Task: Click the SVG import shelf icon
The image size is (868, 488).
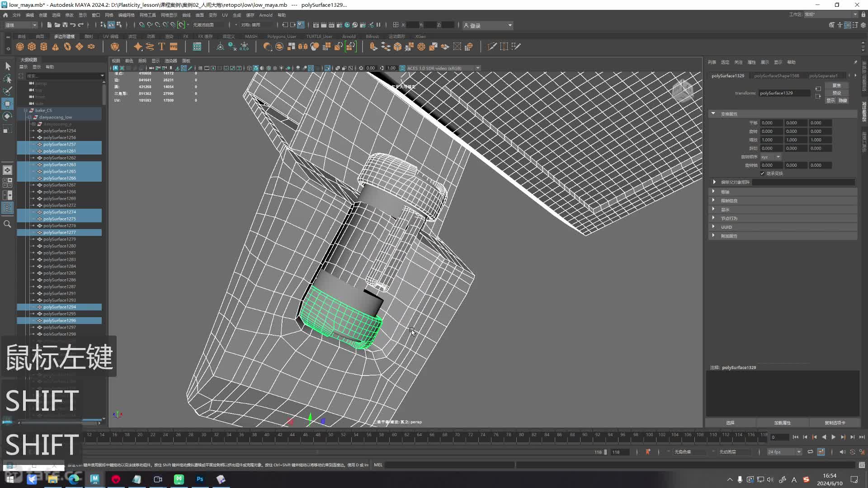Action: 174,47
